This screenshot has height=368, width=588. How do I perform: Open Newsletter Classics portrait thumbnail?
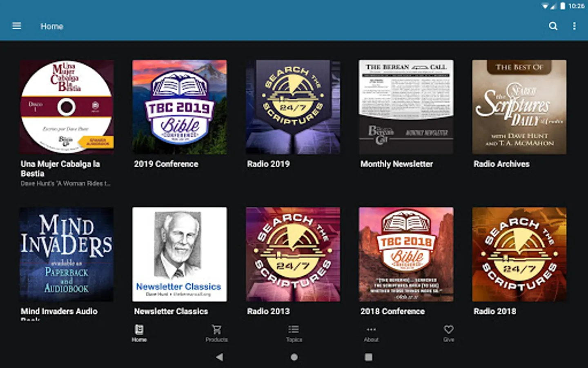pyautogui.click(x=180, y=254)
